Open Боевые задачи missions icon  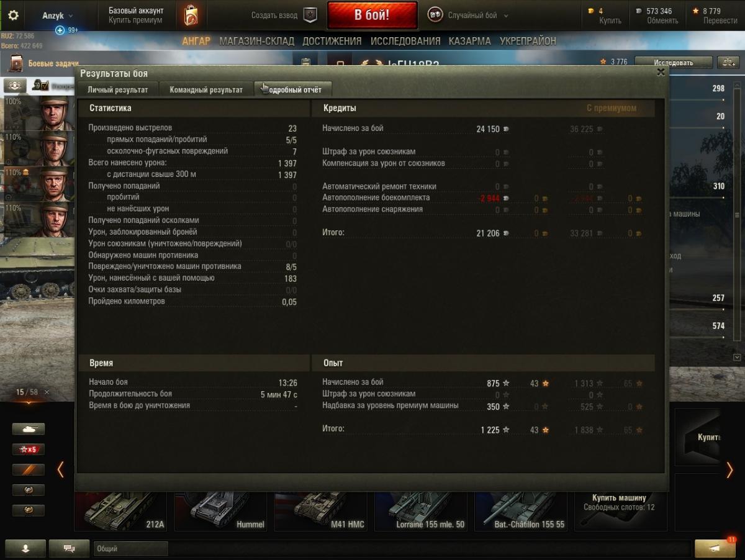pyautogui.click(x=16, y=63)
